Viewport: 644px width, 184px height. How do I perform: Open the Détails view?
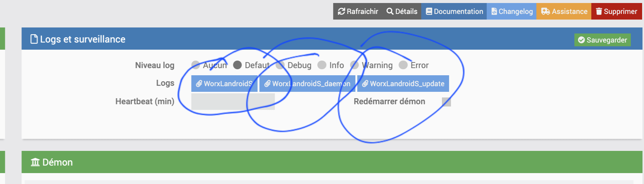tap(402, 11)
